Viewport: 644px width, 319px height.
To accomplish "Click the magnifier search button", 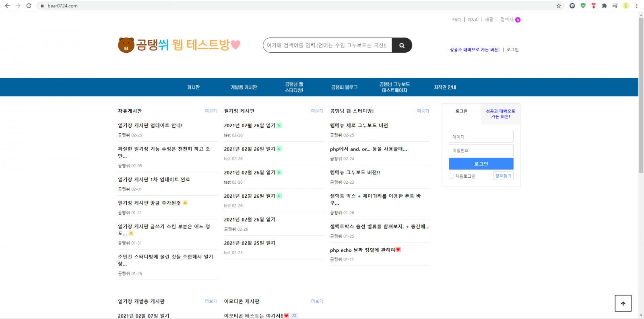I will (402, 46).
